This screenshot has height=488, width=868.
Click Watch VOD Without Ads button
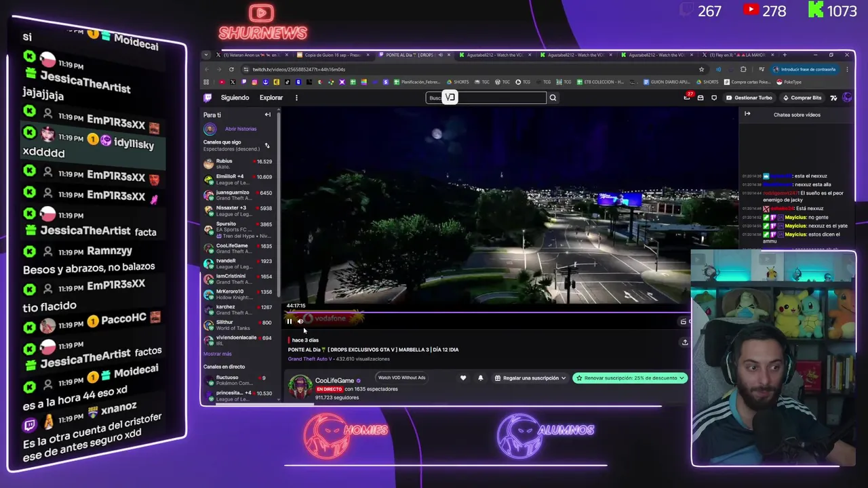pos(401,378)
